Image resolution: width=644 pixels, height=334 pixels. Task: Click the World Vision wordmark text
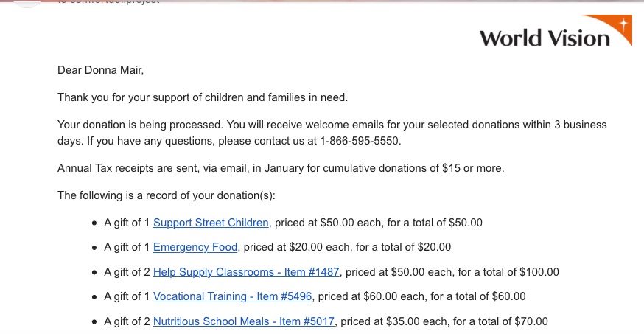pyautogui.click(x=545, y=37)
